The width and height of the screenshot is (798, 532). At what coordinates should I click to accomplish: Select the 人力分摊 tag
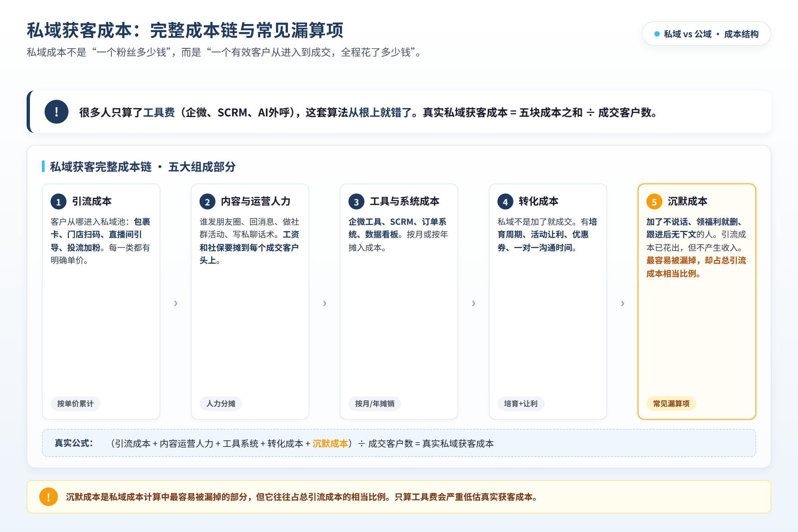(x=220, y=403)
